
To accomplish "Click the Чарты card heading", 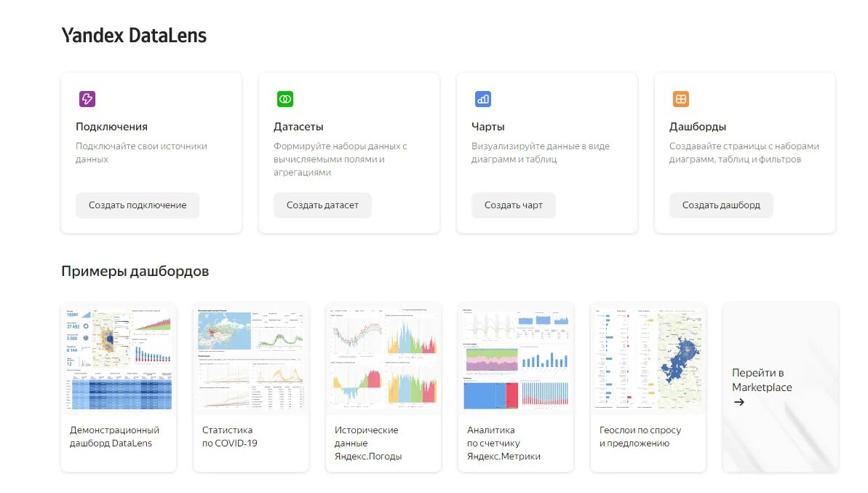I will coord(487,127).
